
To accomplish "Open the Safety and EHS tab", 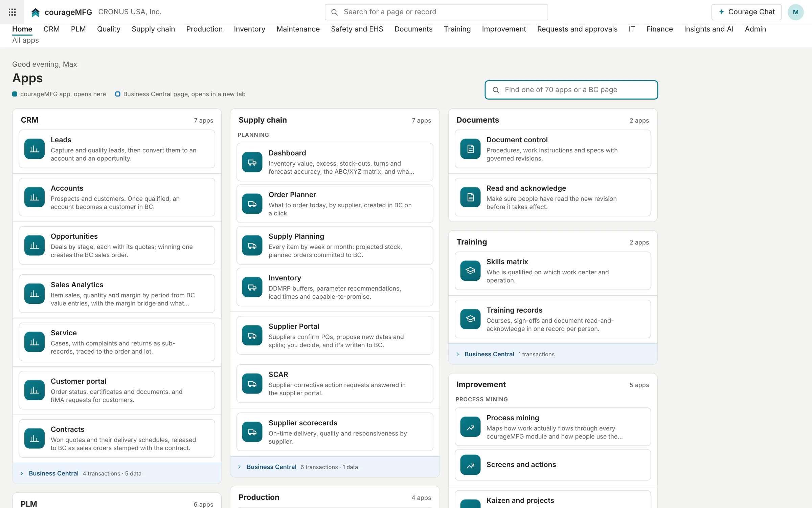I will (x=357, y=29).
